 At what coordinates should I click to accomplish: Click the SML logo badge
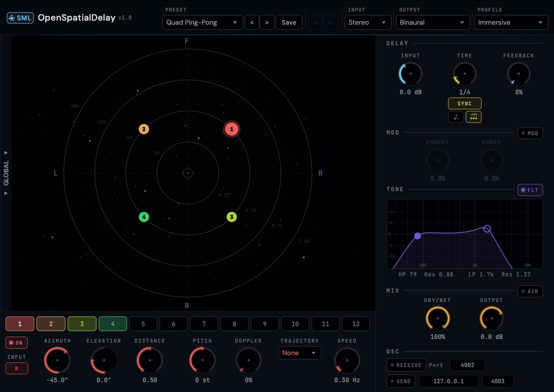pos(20,18)
